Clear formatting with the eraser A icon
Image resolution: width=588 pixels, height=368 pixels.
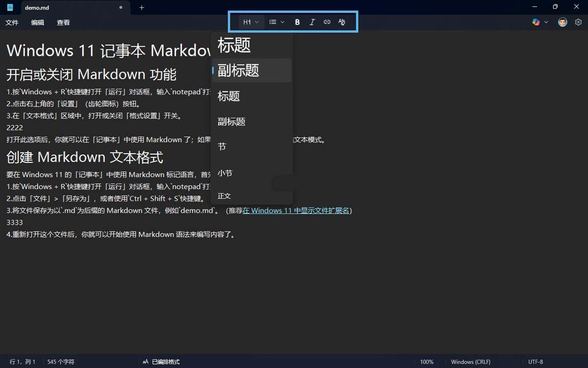click(x=342, y=22)
